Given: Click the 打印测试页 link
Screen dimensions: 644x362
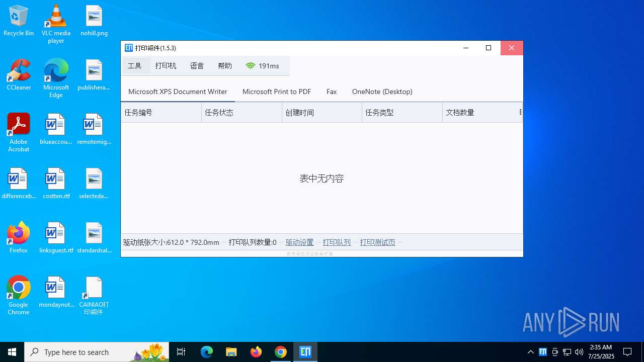Looking at the screenshot, I should pos(377,242).
